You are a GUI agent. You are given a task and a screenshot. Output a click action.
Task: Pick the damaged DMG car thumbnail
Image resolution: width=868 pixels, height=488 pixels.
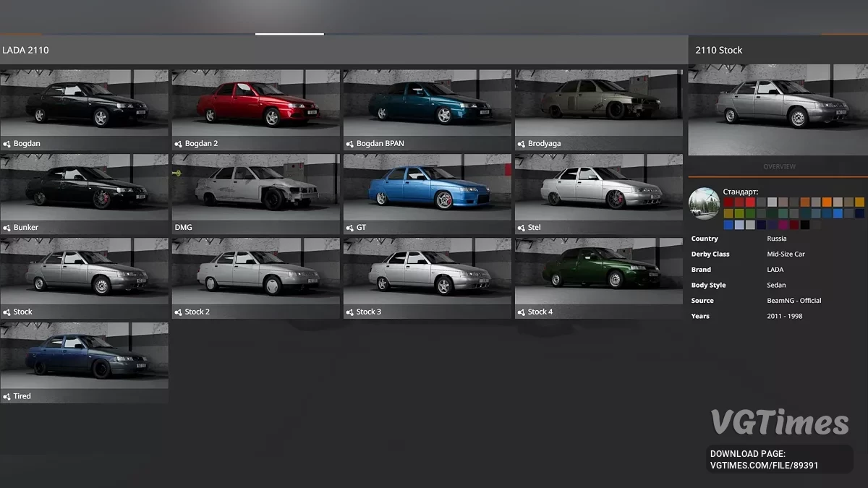tap(255, 187)
